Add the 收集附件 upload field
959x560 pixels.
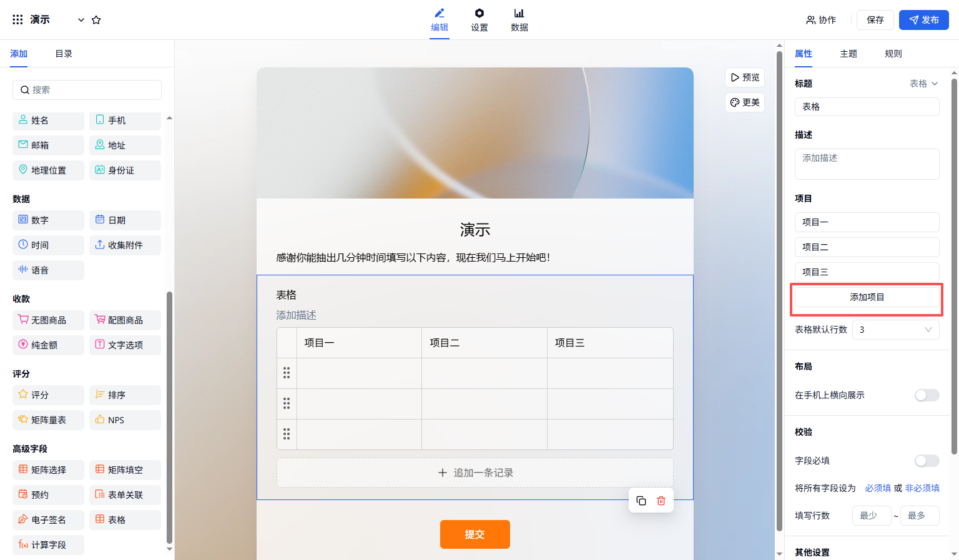125,245
